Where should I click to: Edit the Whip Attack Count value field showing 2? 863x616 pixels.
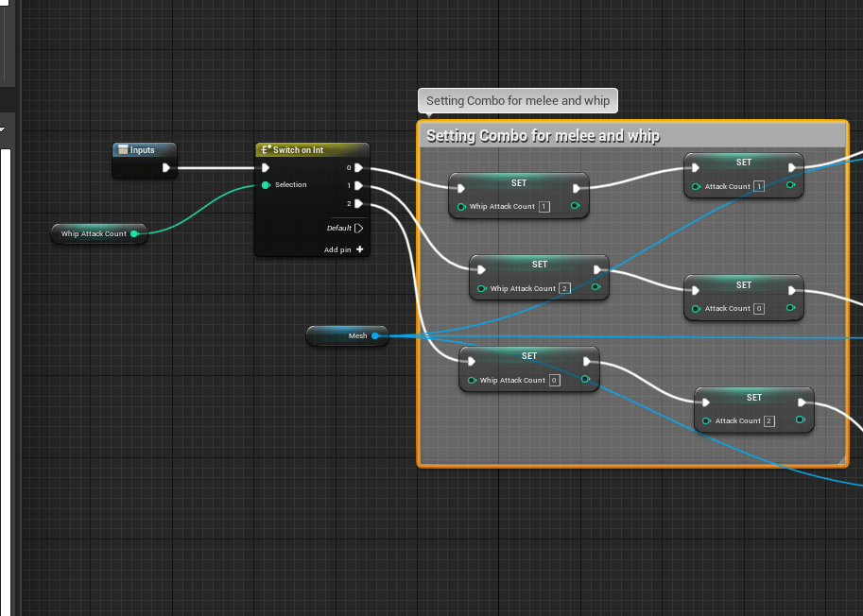pyautogui.click(x=564, y=288)
